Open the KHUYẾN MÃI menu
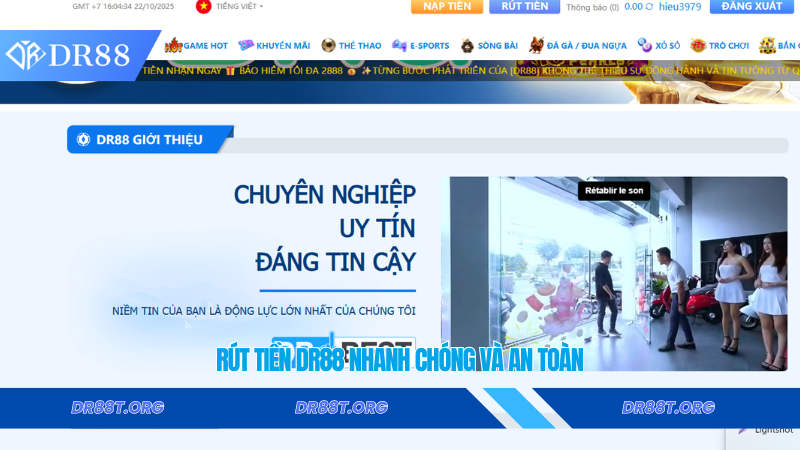 283,46
